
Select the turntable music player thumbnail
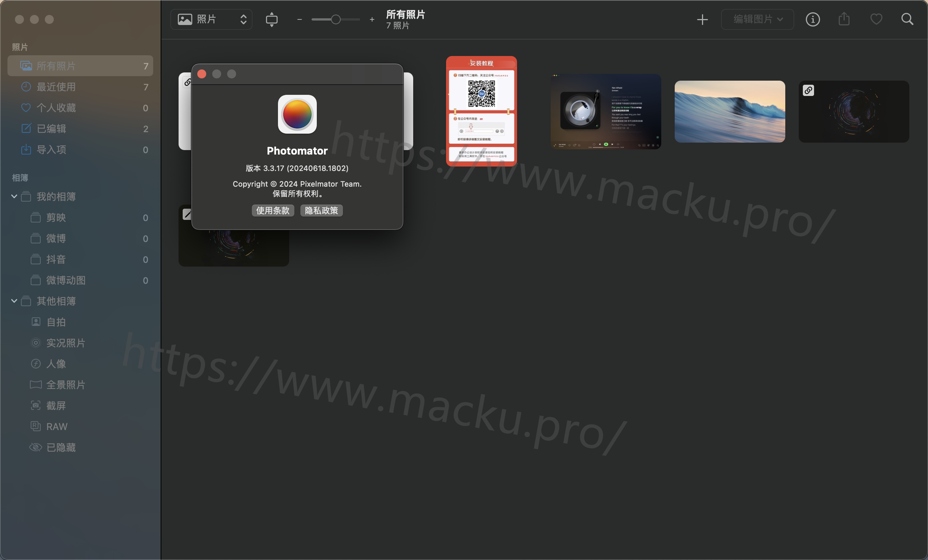coord(606,111)
